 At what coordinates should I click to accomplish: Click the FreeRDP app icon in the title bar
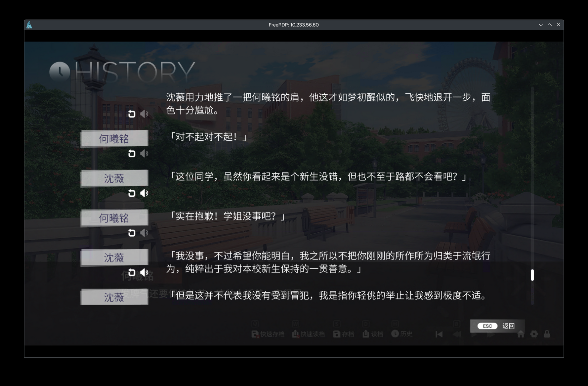coord(29,25)
